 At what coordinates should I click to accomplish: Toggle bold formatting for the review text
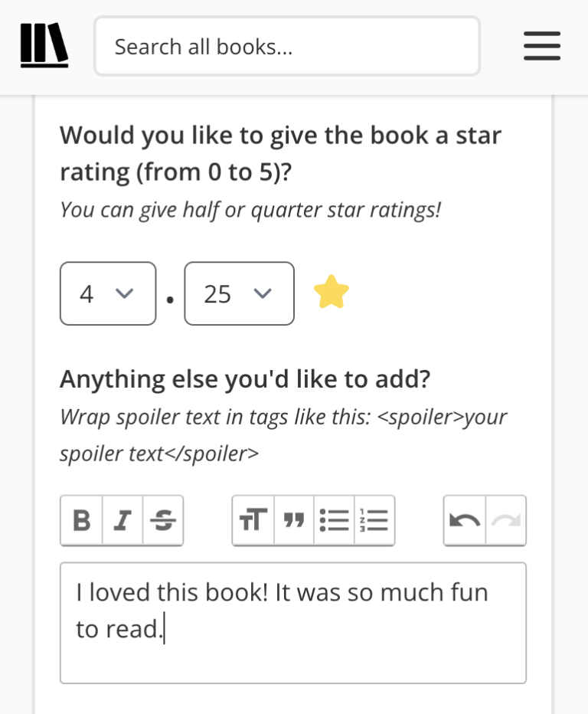[x=82, y=520]
